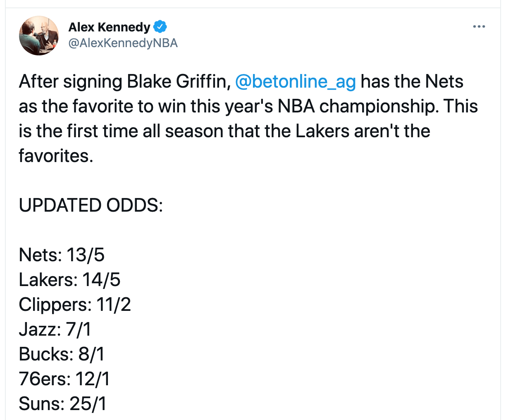
Task: Click the "Lakers: 14/5" odds line
Action: coord(69,280)
